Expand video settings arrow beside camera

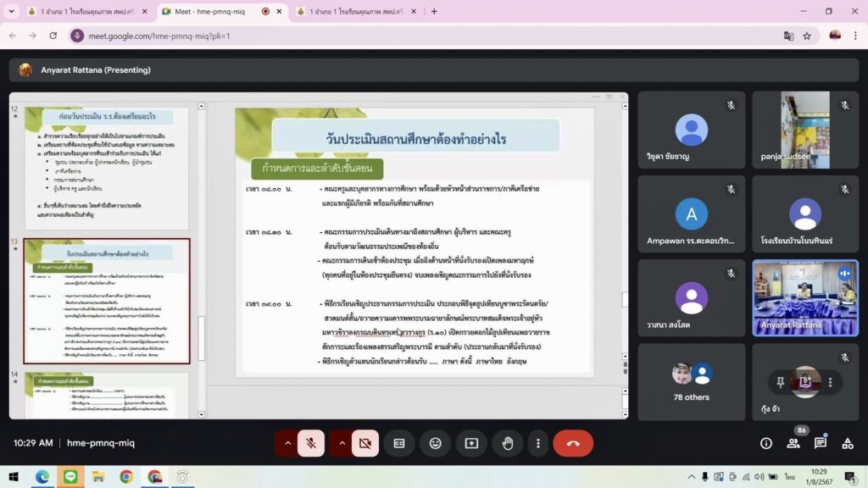(342, 443)
